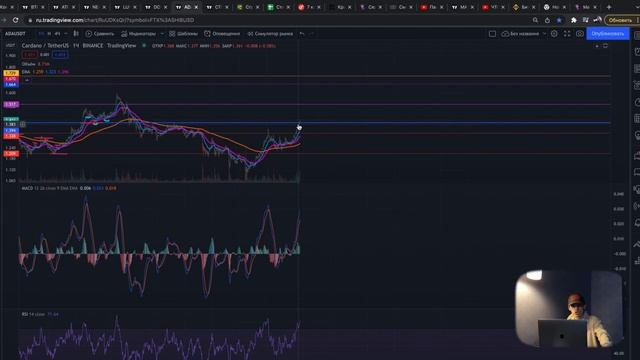The image size is (640, 360).
Task: Open a new browser tab
Action: 609,7
